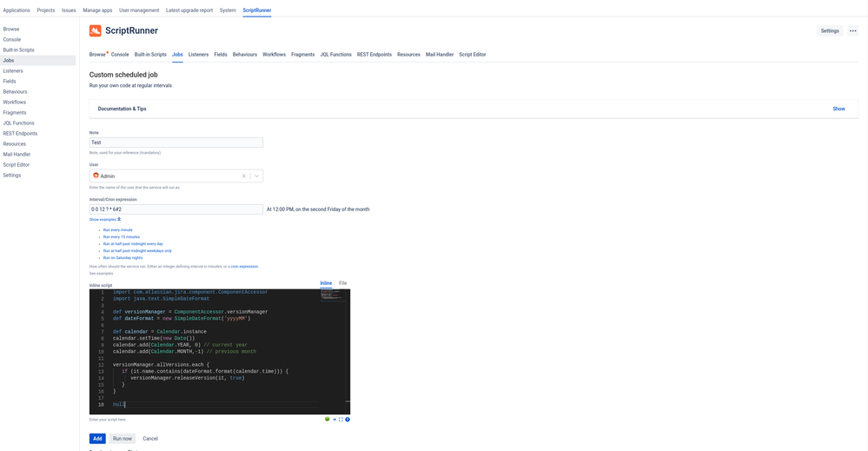868x451 pixels.
Task: Open the Settings button at top right
Action: (x=829, y=31)
